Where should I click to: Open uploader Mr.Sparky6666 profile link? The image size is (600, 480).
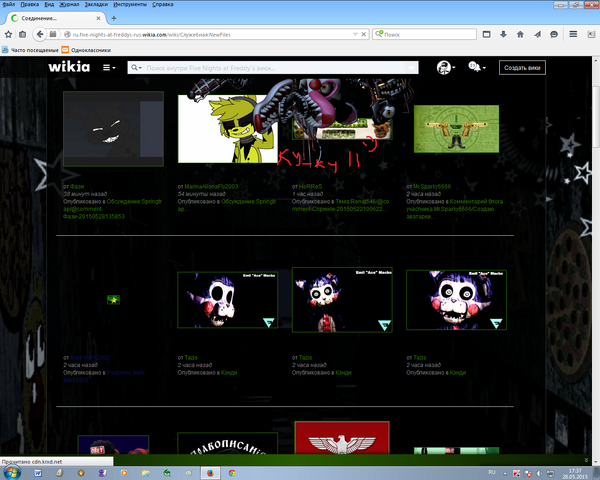pos(432,186)
